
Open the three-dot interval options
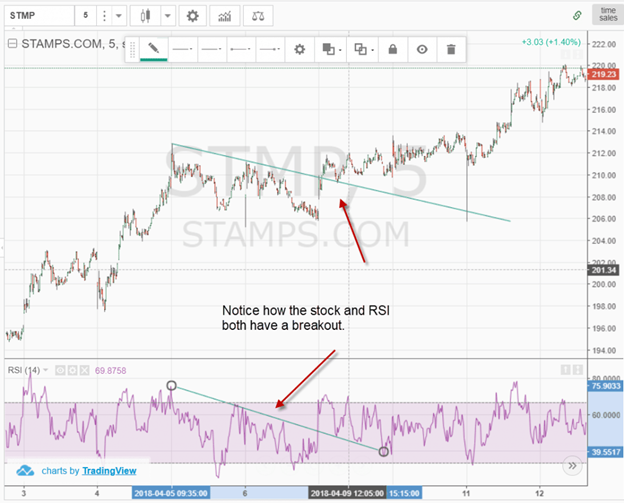[104, 16]
